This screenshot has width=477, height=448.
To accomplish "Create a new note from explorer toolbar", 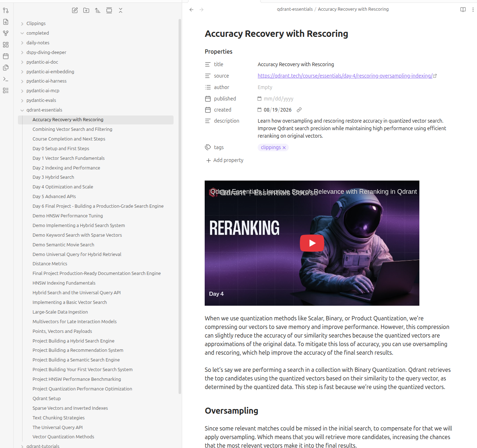I will [x=75, y=10].
